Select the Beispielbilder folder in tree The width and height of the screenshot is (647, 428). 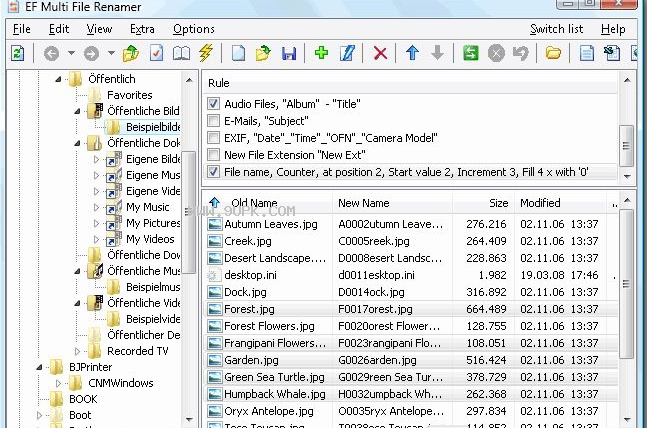tap(144, 127)
